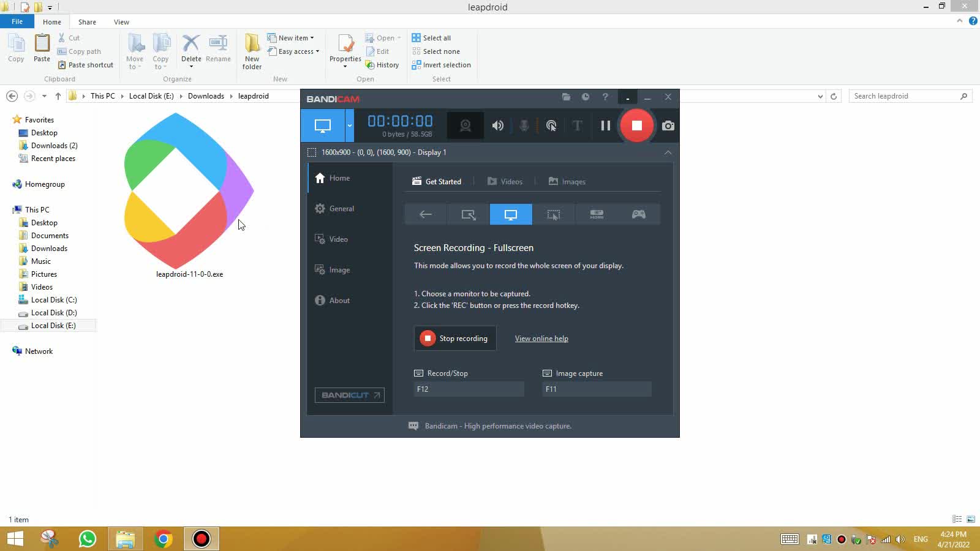The width and height of the screenshot is (980, 551).
Task: Click the Record/Stop hotkey field showing F12
Action: point(469,389)
